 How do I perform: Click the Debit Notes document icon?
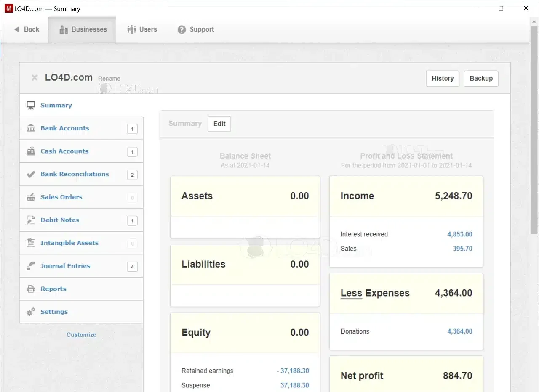click(31, 220)
